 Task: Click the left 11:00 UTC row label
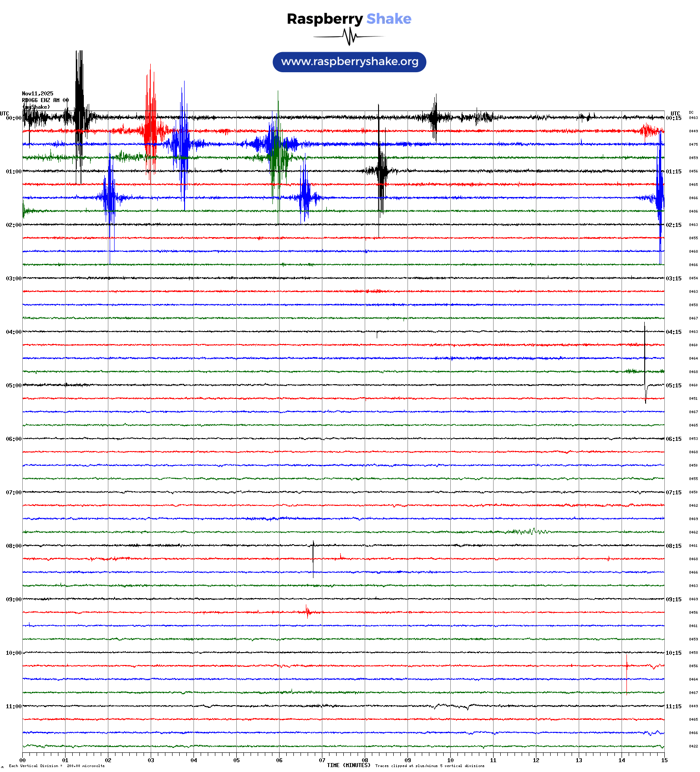(13, 706)
